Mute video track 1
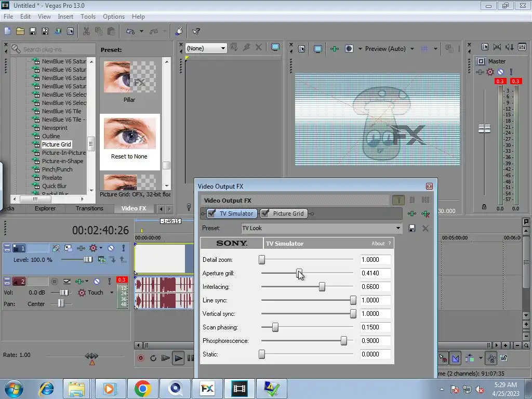Viewport: 532px width, 399px height. (111, 248)
